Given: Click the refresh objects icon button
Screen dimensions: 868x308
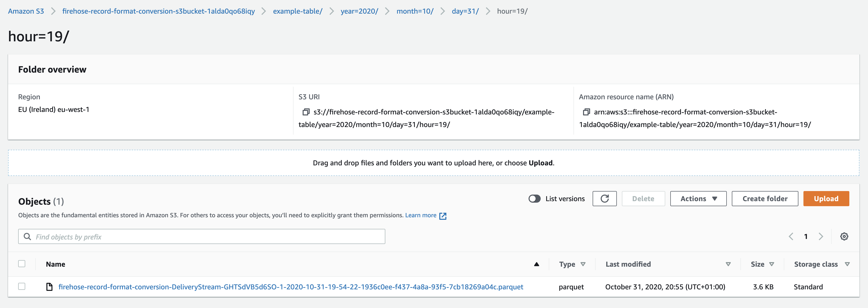Looking at the screenshot, I should [x=604, y=199].
